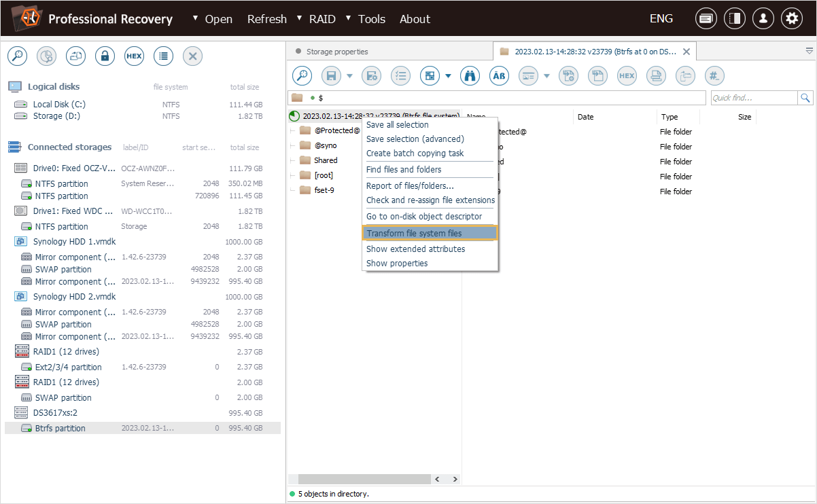Expand the fset-9 folder tree node
817x504 pixels.
[x=293, y=190]
